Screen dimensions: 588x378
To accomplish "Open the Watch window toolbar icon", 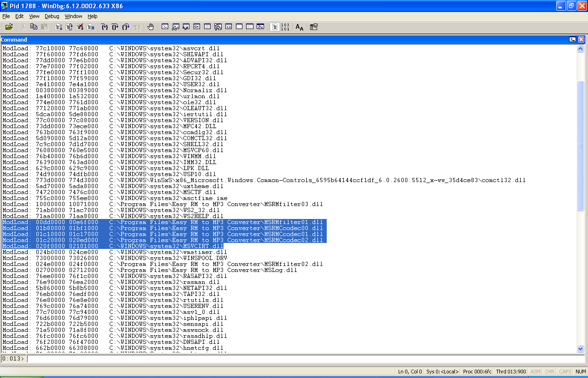I will tap(176, 27).
